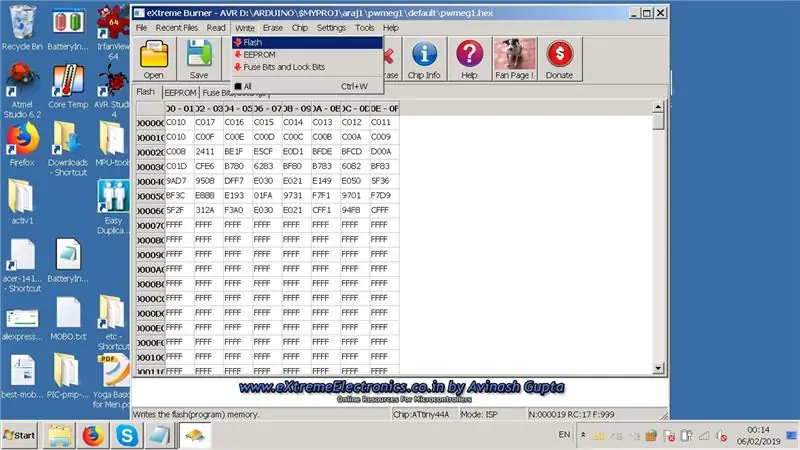The height and width of the screenshot is (450, 800).
Task: Open the File menu
Action: tap(141, 28)
